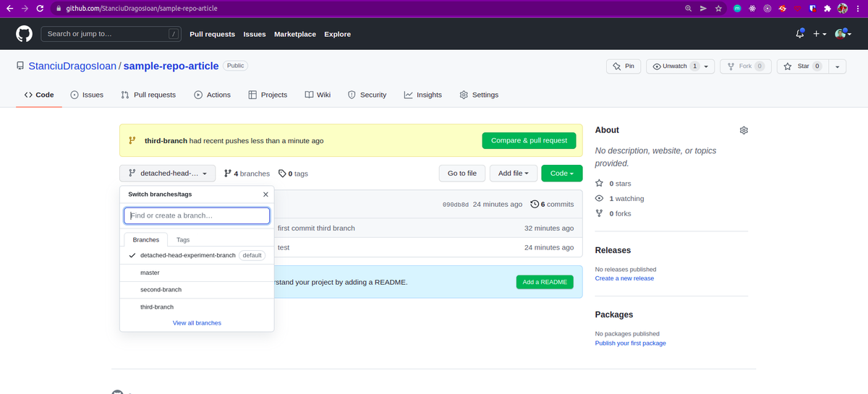Image resolution: width=868 pixels, height=394 pixels.
Task: Select third-branch from the branch list
Action: pos(157,307)
